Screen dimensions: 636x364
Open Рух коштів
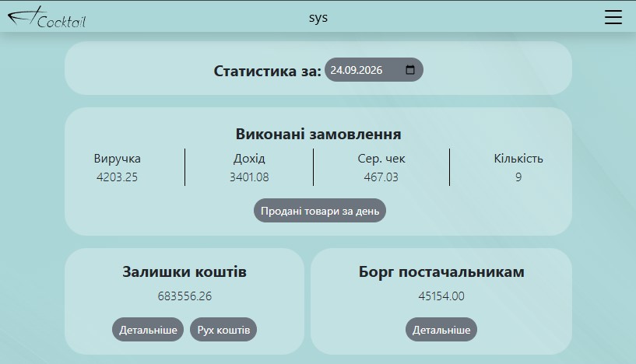coord(223,330)
